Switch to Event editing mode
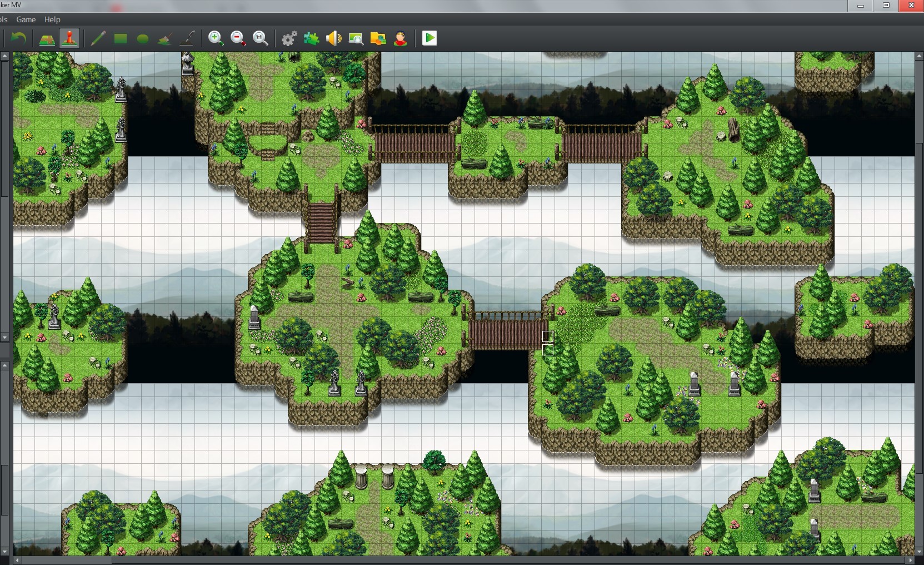Screen dimensions: 924x565 (69, 38)
